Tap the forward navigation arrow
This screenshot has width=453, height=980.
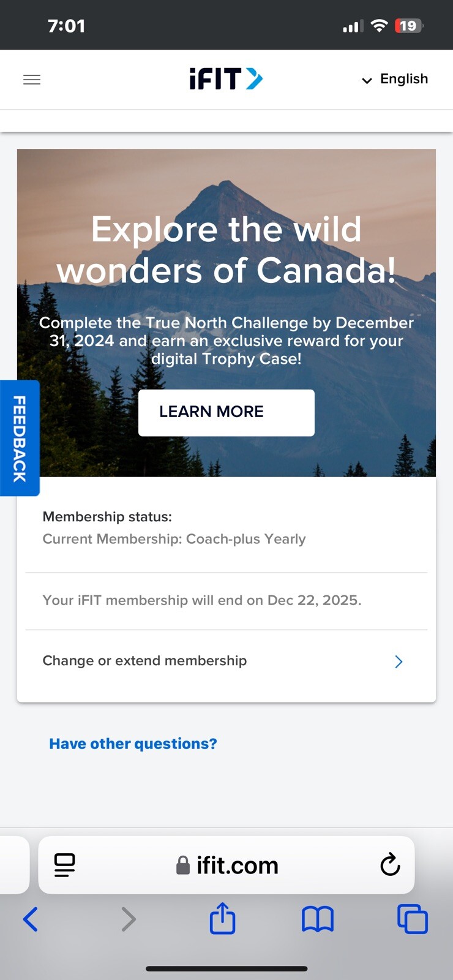[128, 919]
